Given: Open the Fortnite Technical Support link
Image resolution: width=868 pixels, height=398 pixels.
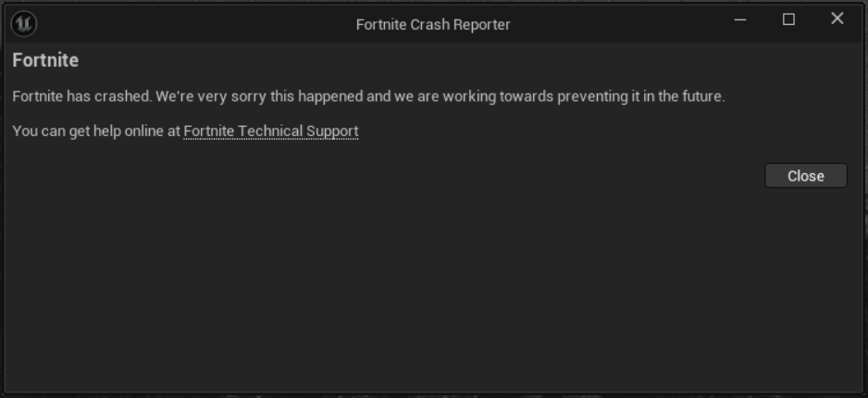Looking at the screenshot, I should pyautogui.click(x=271, y=131).
